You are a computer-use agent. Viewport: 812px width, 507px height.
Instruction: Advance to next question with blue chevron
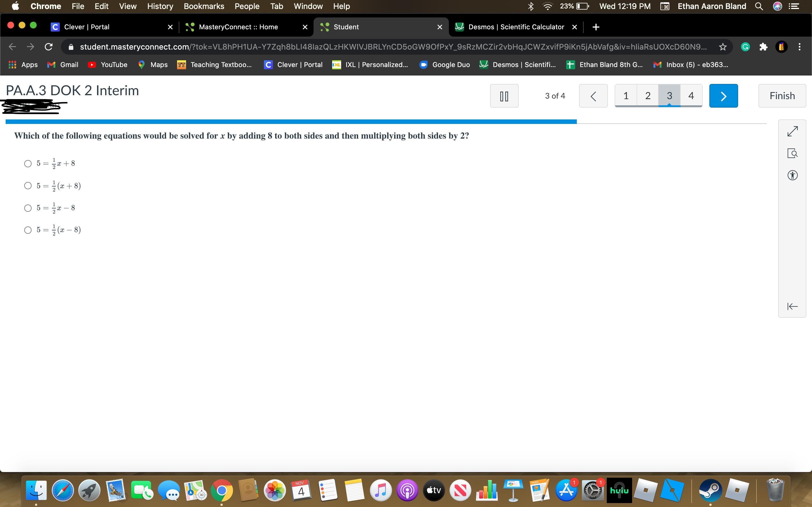(723, 96)
